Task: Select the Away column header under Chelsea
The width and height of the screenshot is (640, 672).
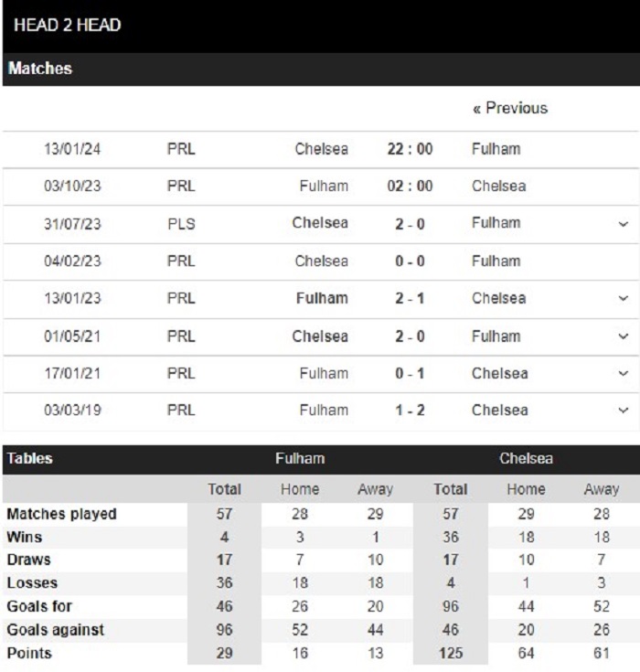Action: (602, 490)
